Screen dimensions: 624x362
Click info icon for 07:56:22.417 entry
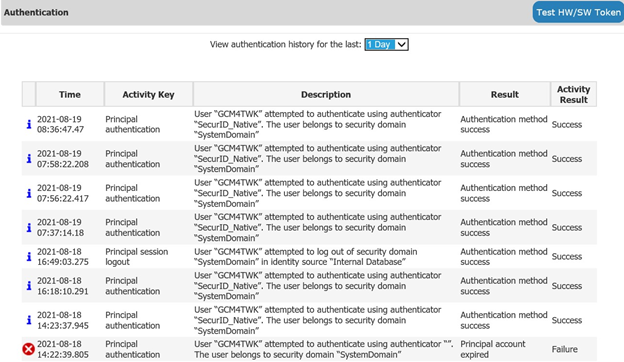pos(29,193)
